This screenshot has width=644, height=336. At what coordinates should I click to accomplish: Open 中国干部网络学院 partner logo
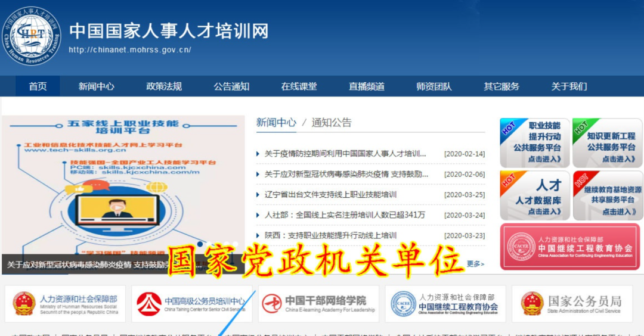(x=318, y=304)
